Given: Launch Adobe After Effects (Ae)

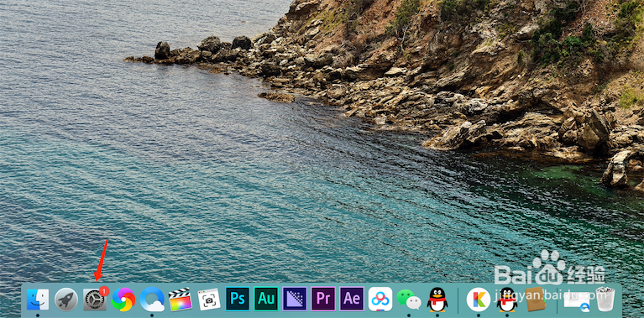Looking at the screenshot, I should click(x=352, y=299).
